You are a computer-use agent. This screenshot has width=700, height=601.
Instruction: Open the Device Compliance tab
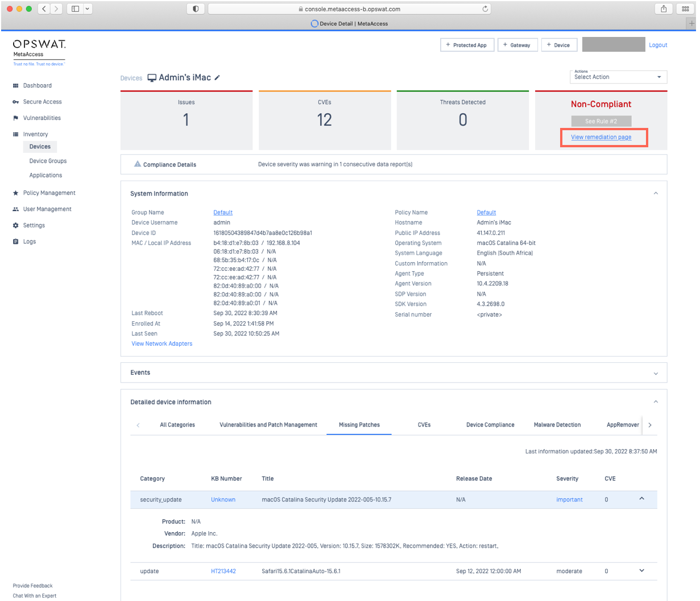point(490,425)
